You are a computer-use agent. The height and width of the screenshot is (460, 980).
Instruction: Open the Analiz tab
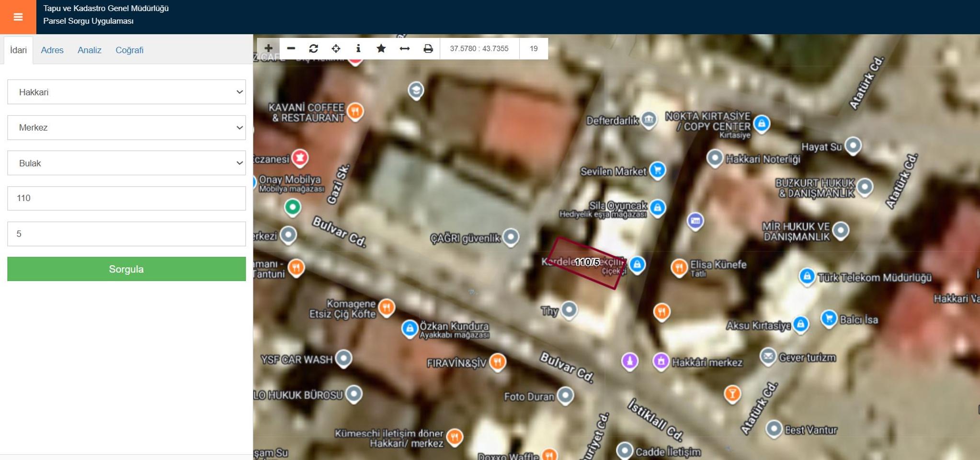coord(90,50)
